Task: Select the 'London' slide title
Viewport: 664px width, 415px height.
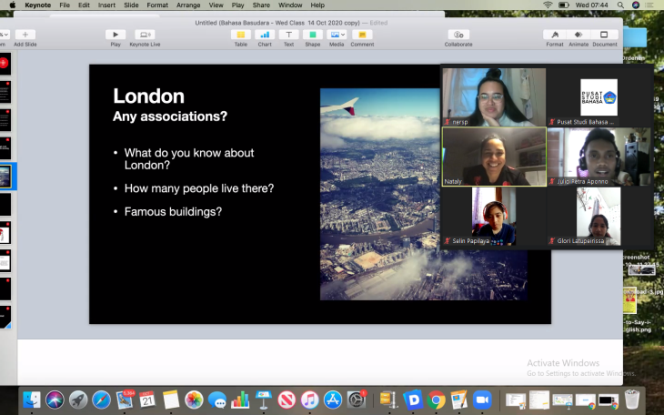Action: pos(149,96)
